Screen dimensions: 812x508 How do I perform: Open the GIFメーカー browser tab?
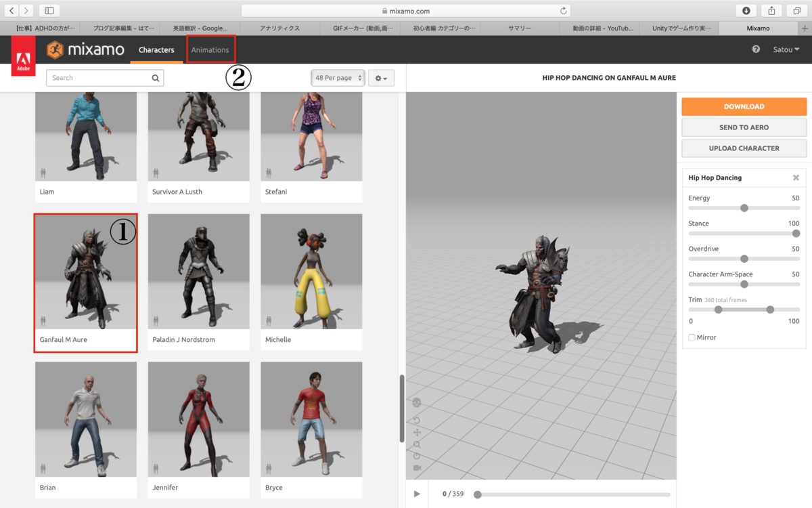coord(361,28)
